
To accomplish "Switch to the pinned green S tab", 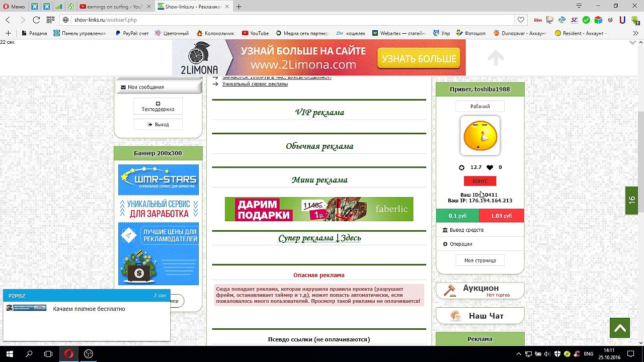I will click(71, 7).
